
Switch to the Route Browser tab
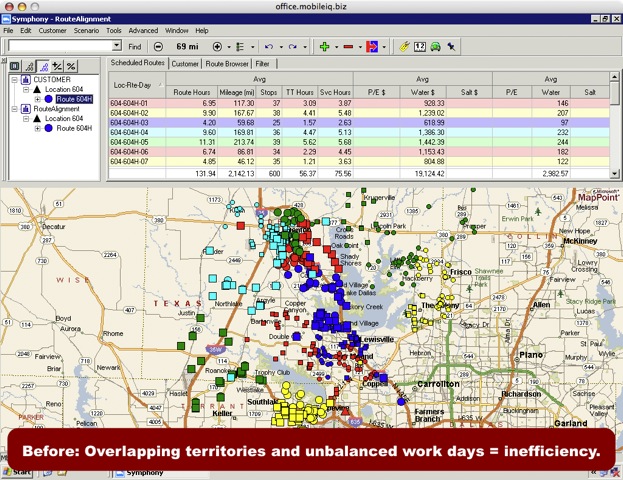click(227, 63)
